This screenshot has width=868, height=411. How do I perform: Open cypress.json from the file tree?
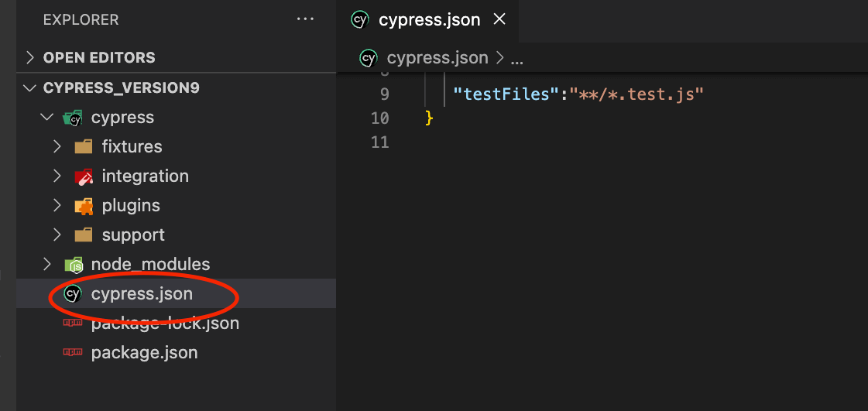(176, 293)
